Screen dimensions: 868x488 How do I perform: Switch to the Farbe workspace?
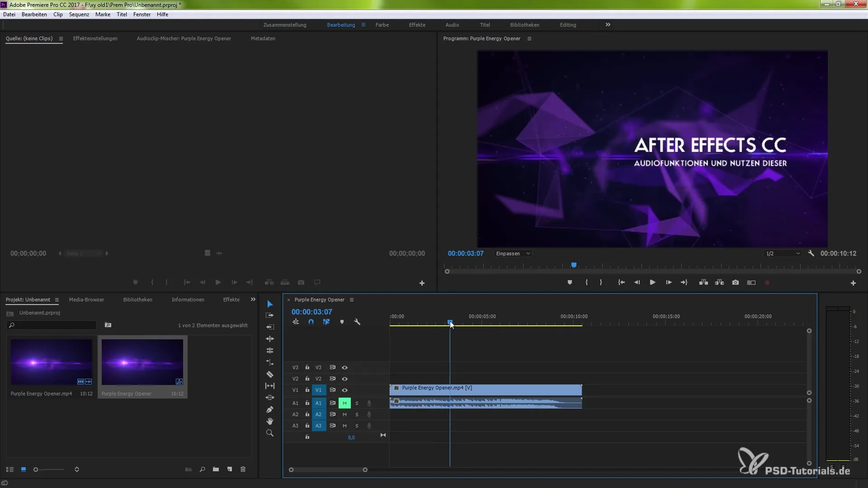(382, 25)
